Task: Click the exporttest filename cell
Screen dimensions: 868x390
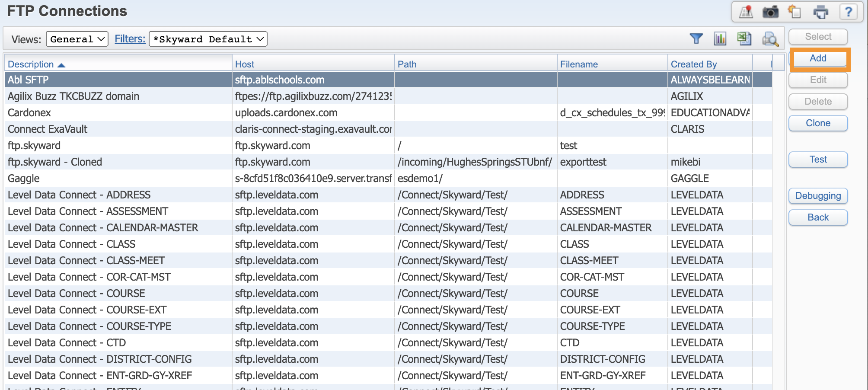Action: tap(613, 162)
